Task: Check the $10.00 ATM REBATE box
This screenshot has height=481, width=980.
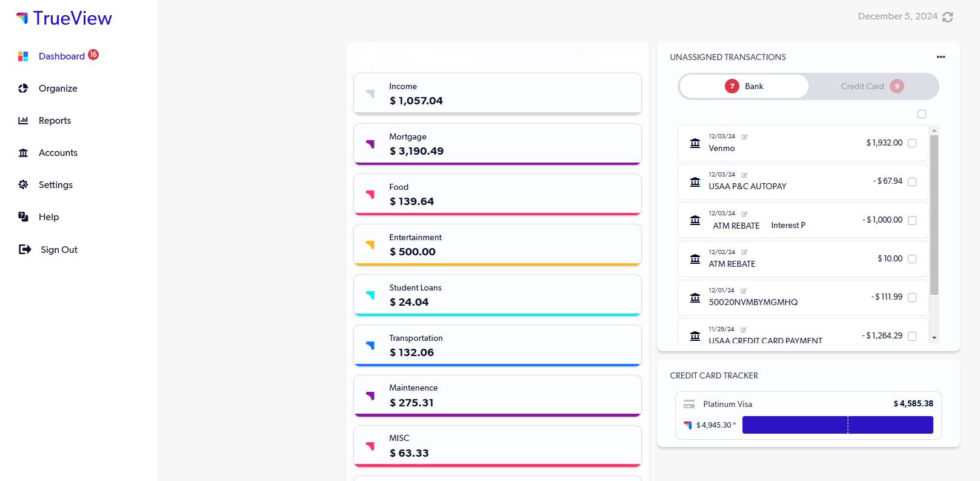Action: 912,259
